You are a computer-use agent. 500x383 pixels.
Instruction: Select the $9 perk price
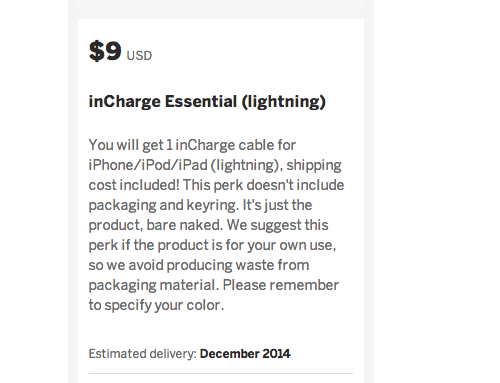pos(105,51)
